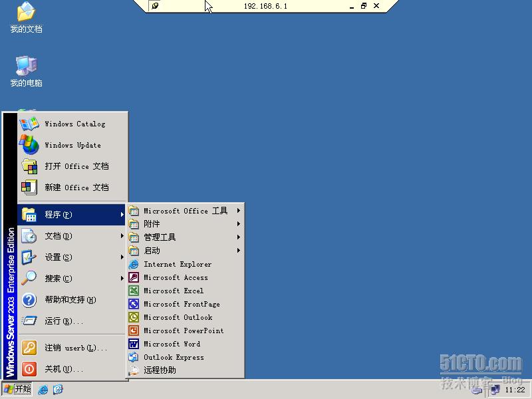Screen dimensions: 532x399
Task: Click the Internet Explorer label in Programs
Action: [x=178, y=264]
